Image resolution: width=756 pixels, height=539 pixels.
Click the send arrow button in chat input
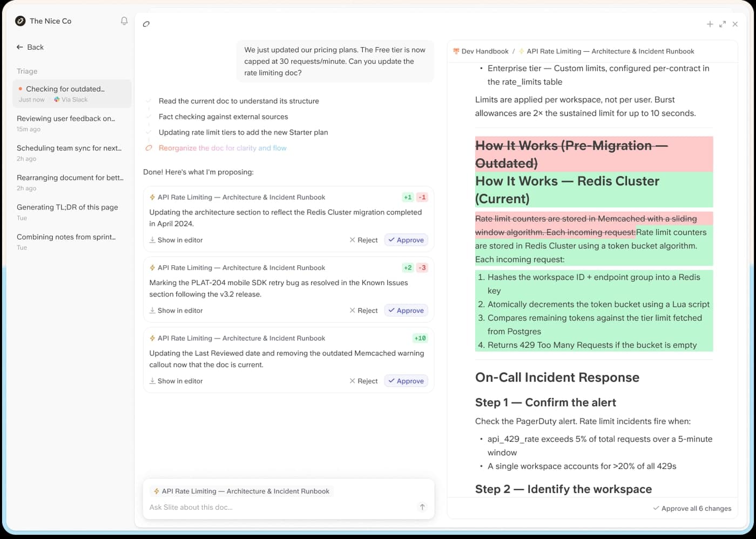tap(422, 507)
